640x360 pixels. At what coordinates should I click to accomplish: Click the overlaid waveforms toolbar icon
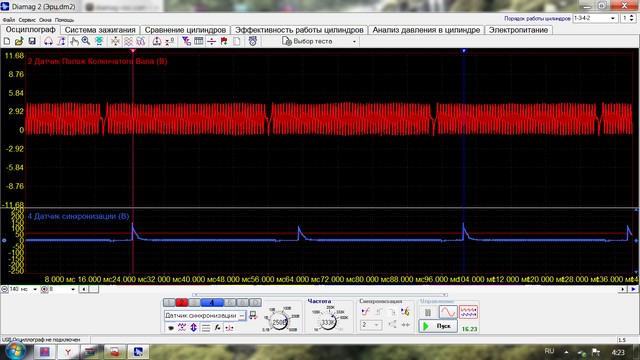128,41
